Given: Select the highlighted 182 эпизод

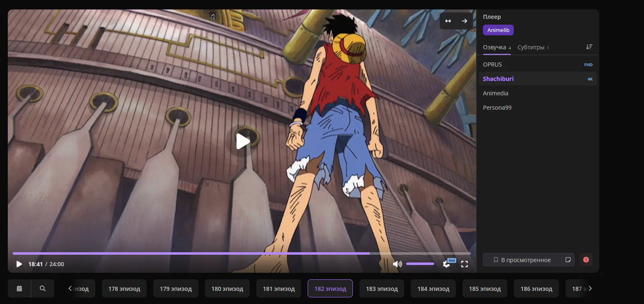Looking at the screenshot, I should 330,288.
